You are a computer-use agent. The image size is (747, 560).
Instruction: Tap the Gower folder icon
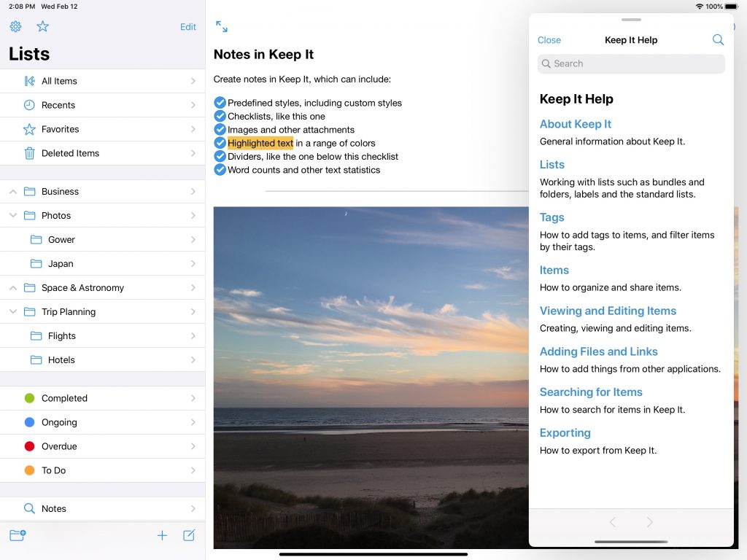coord(36,239)
